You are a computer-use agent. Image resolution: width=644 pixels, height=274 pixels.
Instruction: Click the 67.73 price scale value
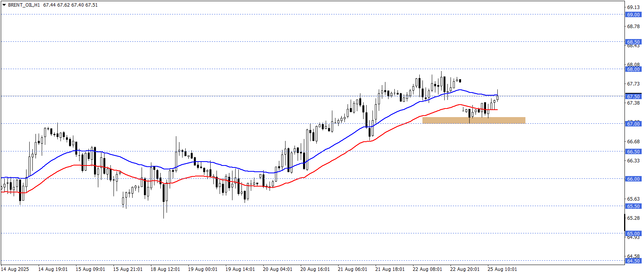633,84
